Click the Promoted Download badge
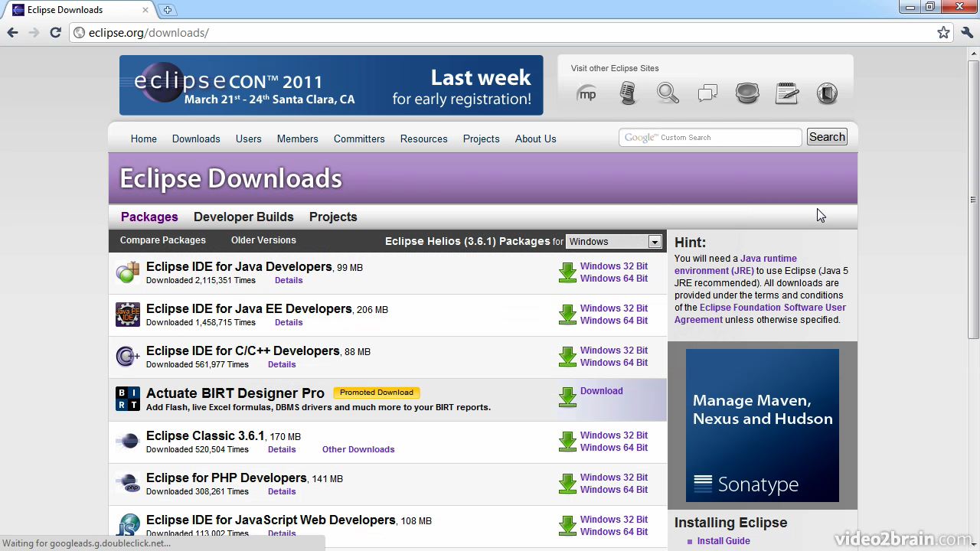 coord(376,393)
